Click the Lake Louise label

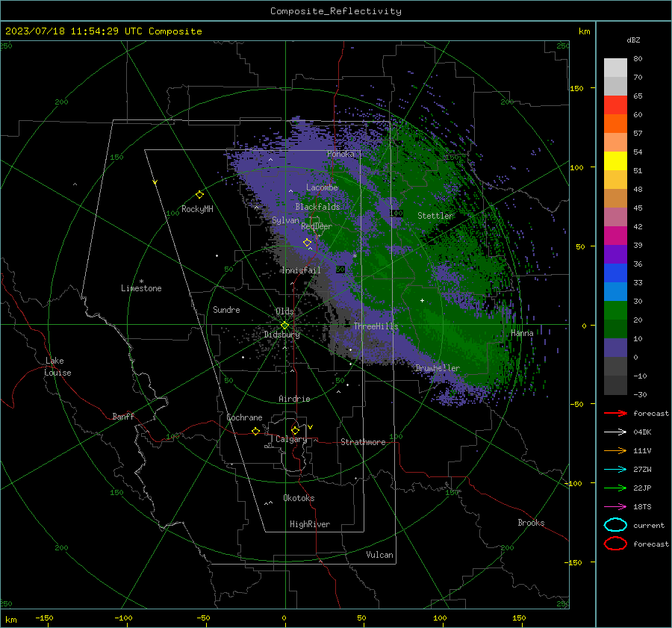[57, 367]
